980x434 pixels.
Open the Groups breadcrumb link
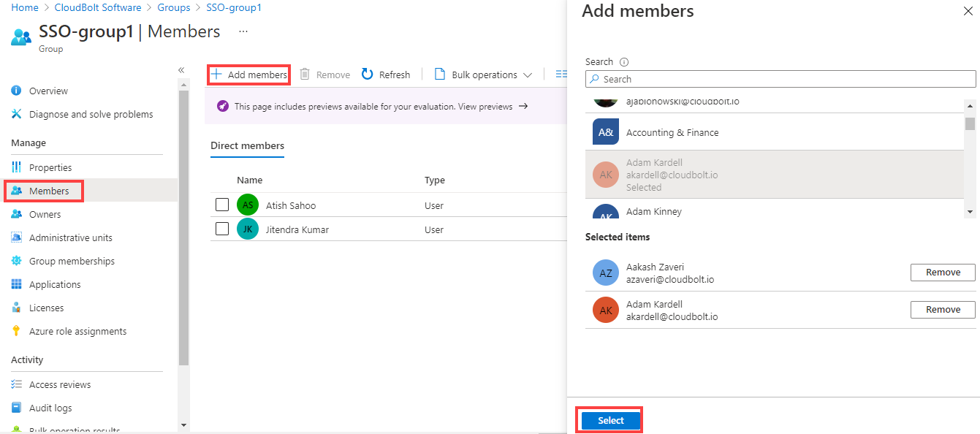(174, 7)
